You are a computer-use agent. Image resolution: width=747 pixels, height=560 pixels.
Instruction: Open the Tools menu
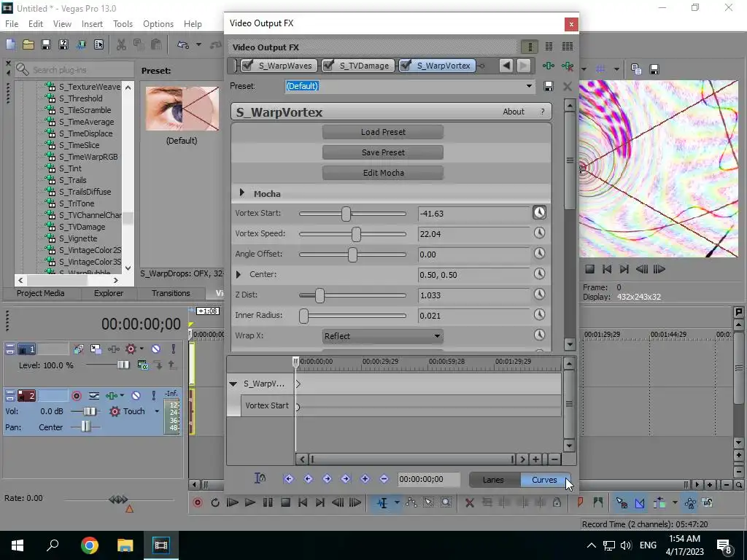123,24
